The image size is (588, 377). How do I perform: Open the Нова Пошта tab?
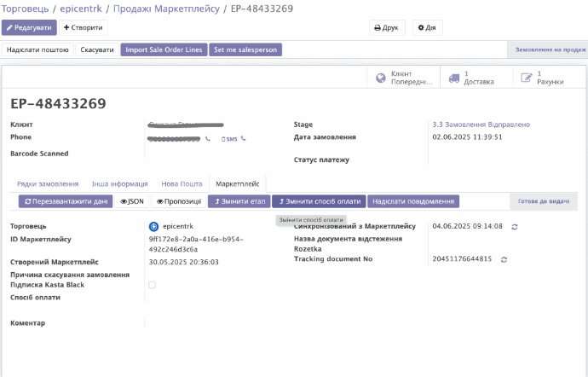182,184
